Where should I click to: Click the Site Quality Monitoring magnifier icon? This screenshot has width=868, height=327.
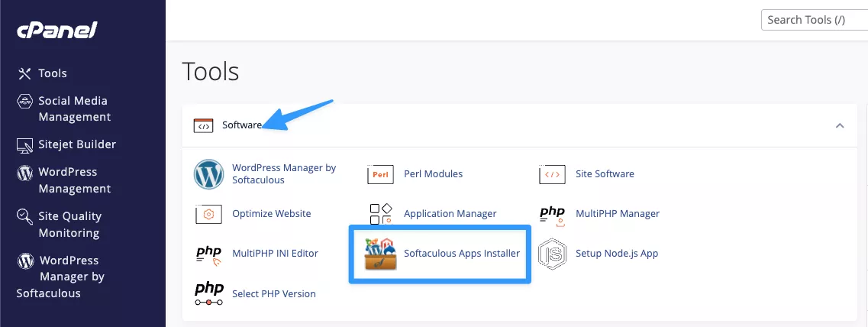click(24, 216)
